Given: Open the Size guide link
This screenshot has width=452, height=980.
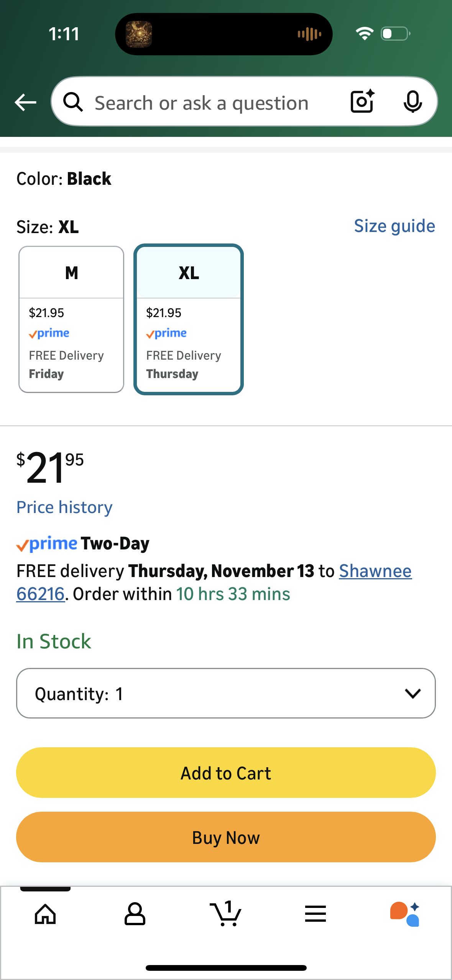Looking at the screenshot, I should point(394,226).
